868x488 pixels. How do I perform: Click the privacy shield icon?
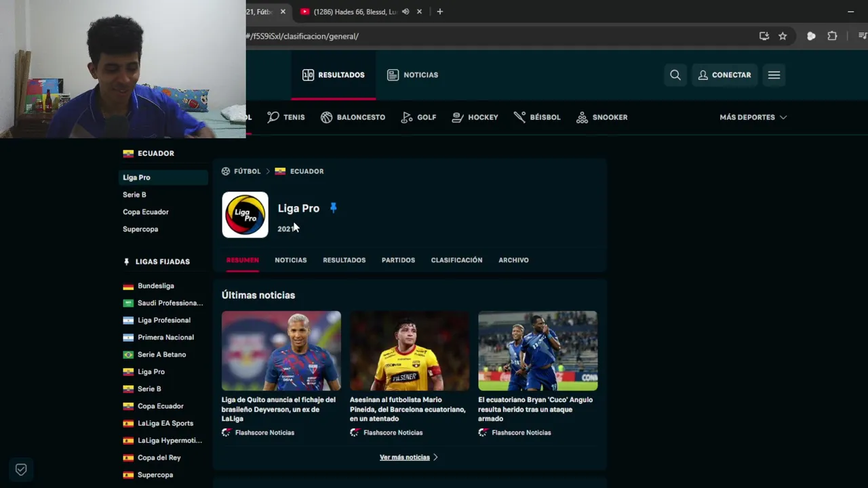(21, 469)
